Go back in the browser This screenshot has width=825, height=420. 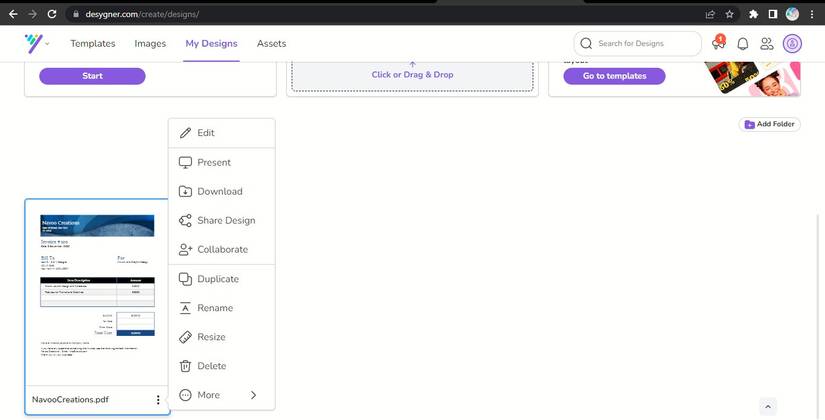(14, 14)
